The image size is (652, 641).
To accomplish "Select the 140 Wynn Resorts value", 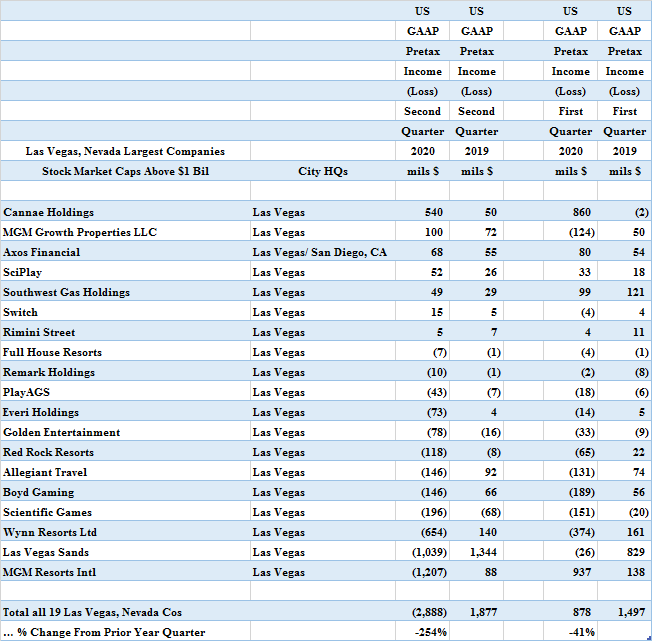I will pos(488,532).
